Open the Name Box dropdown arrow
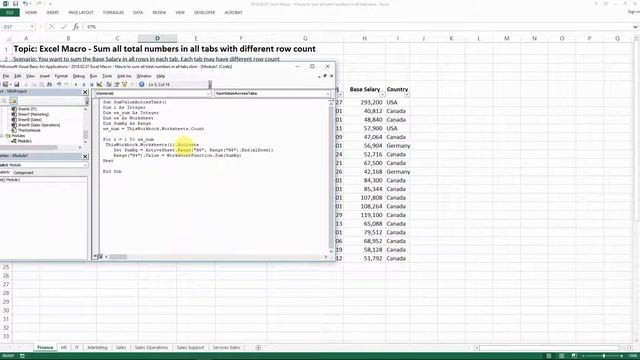Screen dimensions: 640x360 click(32, 27)
